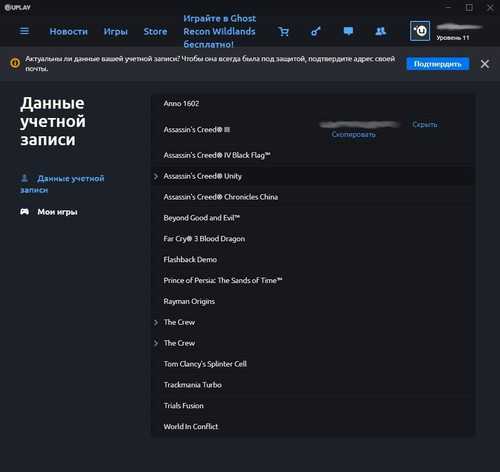This screenshot has width=500, height=472.
Task: Click the user icon beside Данные учетной записи
Action: pyautogui.click(x=24, y=178)
